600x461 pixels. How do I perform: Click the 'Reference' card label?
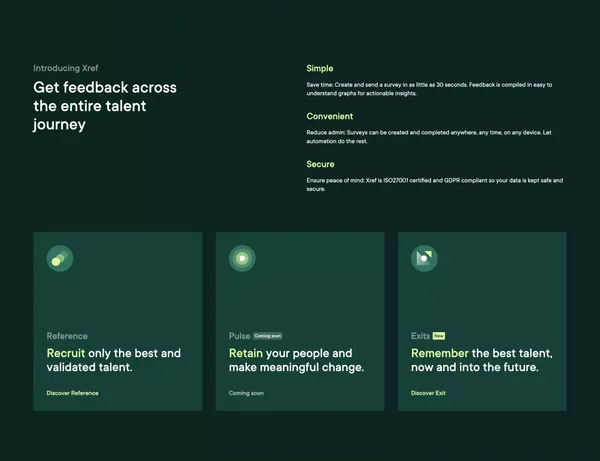[67, 336]
